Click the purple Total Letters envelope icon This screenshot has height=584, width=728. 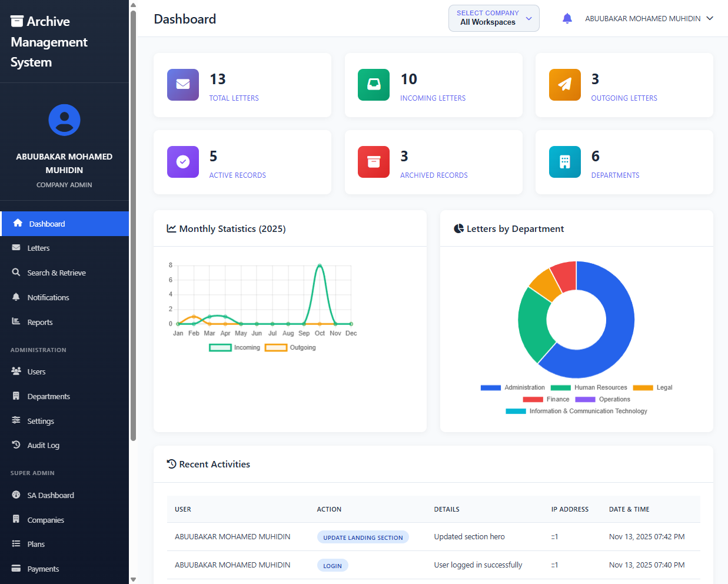click(x=183, y=85)
